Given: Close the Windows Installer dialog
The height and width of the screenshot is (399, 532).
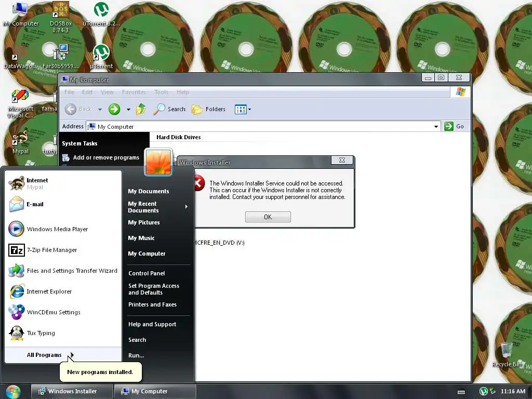Looking at the screenshot, I should pos(342,160).
